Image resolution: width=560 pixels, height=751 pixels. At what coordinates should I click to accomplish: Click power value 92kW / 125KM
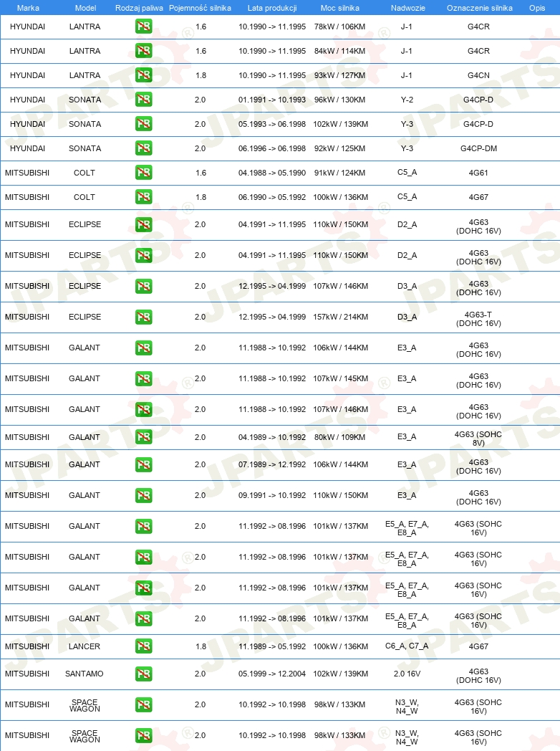(340, 148)
